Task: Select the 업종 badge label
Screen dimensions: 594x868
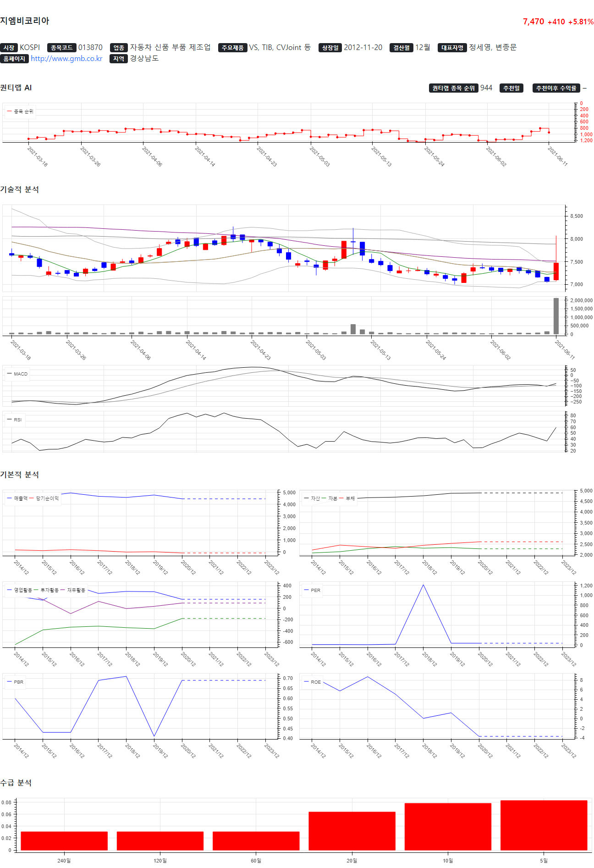Action: click(119, 48)
